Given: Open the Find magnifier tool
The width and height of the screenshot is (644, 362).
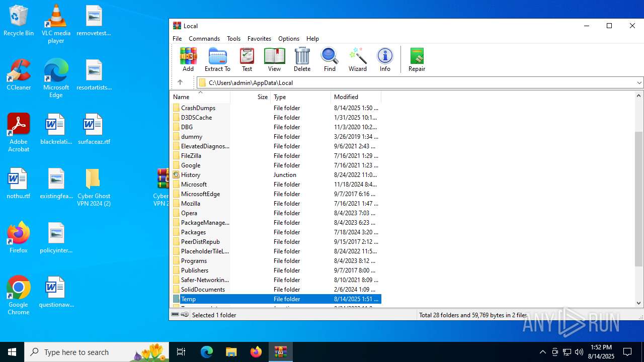Looking at the screenshot, I should coord(330,59).
